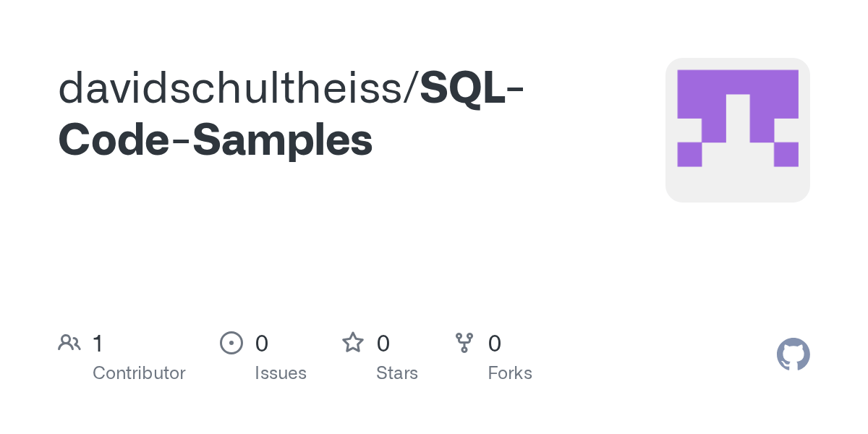Select the "Stars" label
Screen dimensions: 868x434
(397, 373)
